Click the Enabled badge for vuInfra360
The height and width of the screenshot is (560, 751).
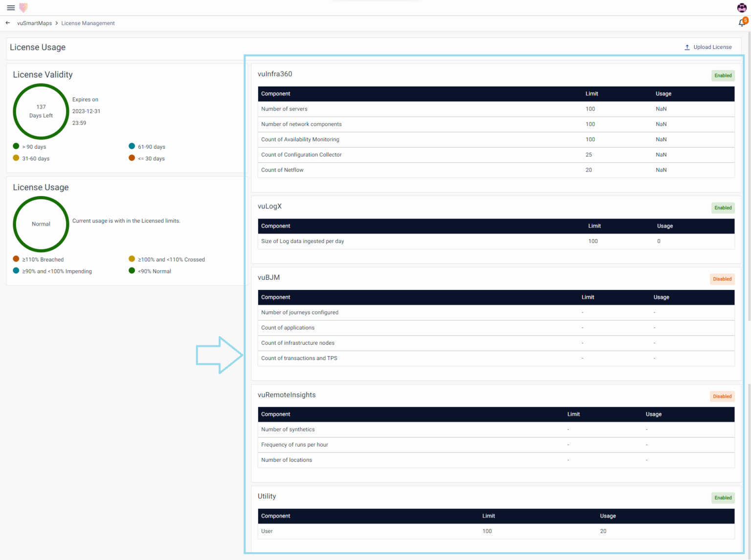[723, 75]
